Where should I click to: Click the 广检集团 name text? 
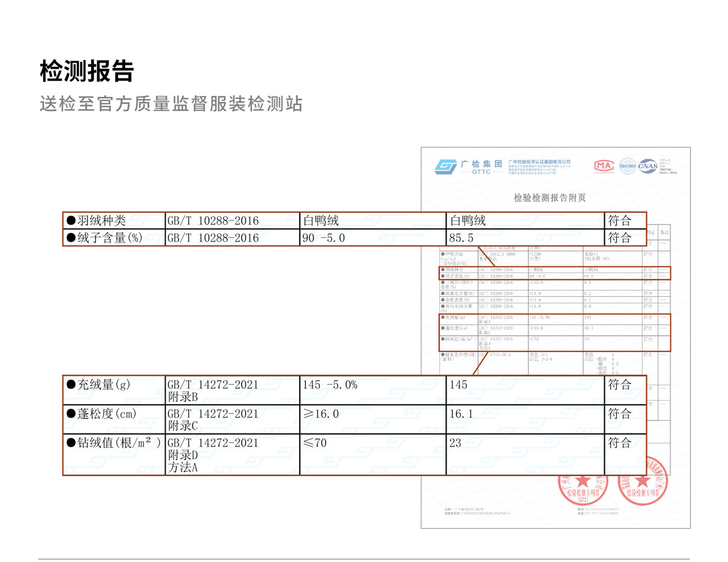(x=482, y=164)
